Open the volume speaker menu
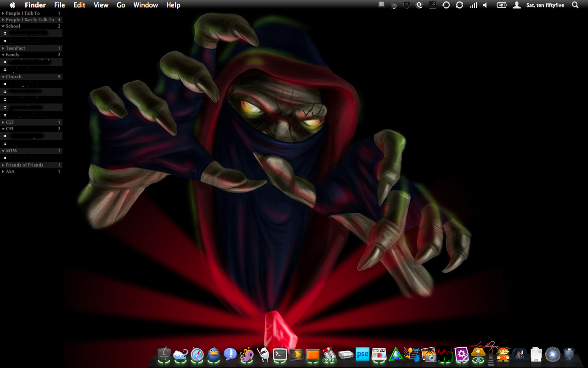 (x=485, y=5)
